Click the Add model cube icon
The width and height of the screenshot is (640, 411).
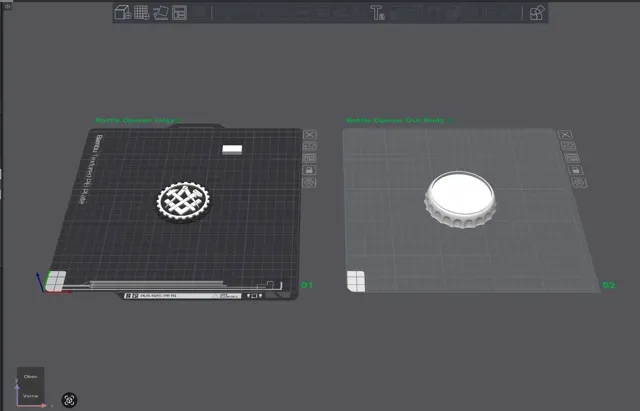click(122, 13)
